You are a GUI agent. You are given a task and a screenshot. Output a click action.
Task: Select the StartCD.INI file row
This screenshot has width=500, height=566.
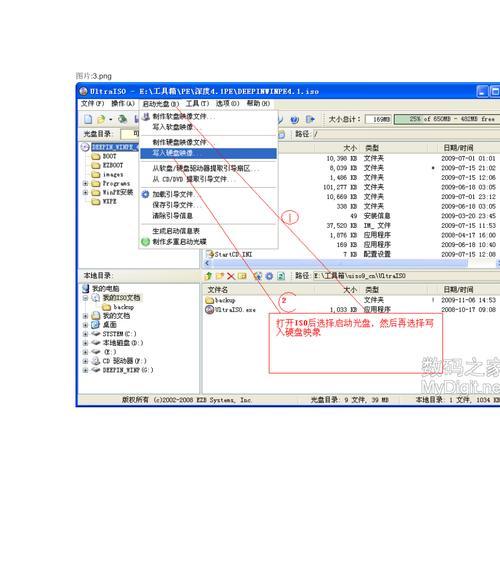(350, 254)
